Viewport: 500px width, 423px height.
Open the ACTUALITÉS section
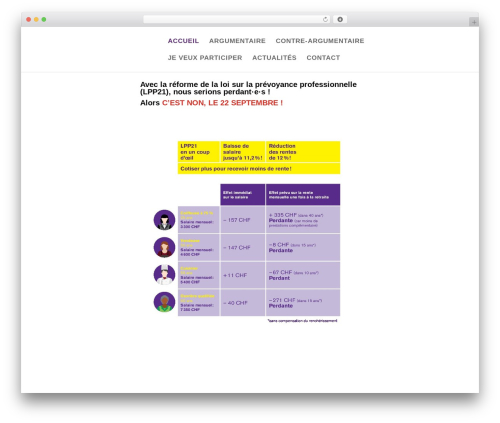coord(274,58)
